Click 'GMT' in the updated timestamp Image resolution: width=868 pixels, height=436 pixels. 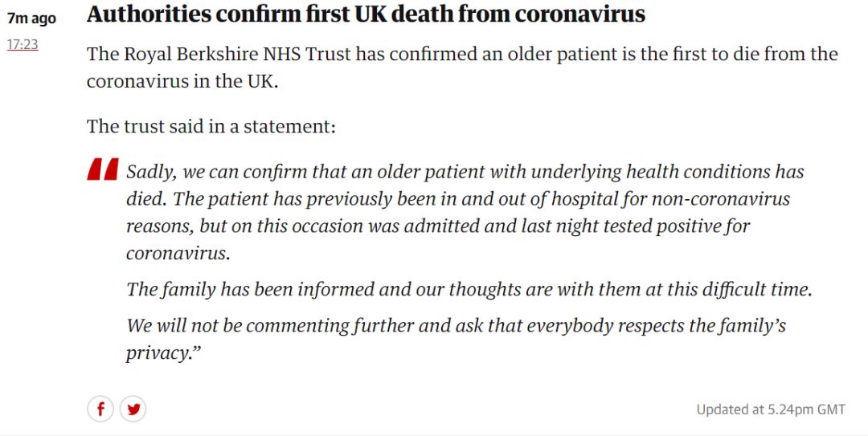(x=832, y=410)
